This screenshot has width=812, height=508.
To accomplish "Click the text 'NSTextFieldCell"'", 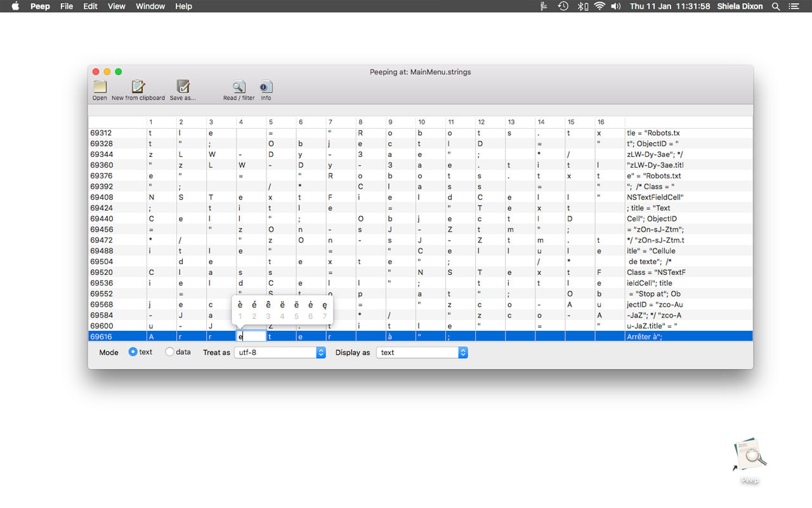I will click(x=655, y=197).
